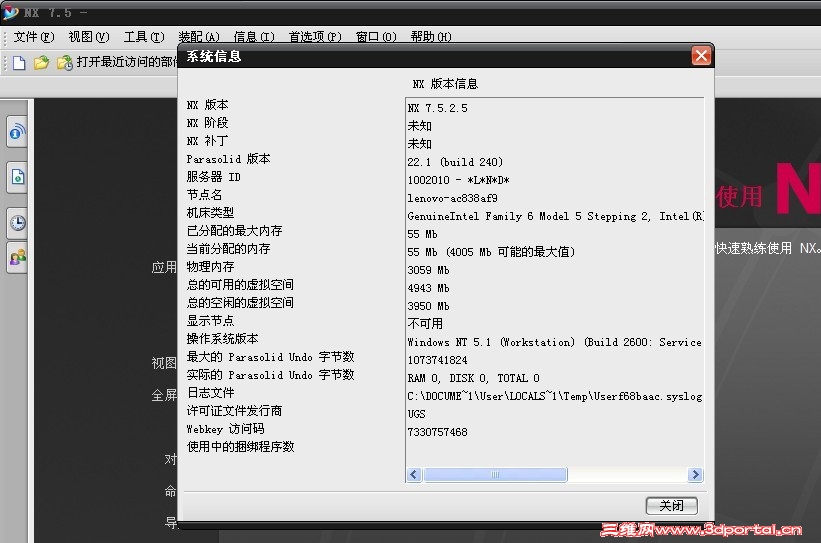Click the left arrow of the horizontal scrollbar
Image resolution: width=821 pixels, height=543 pixels.
click(414, 474)
